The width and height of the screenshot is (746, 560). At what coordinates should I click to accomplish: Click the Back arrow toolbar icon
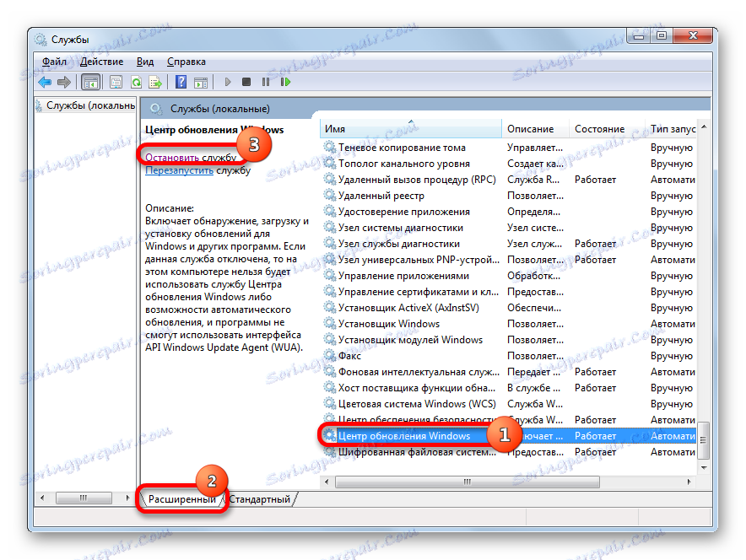tap(45, 83)
